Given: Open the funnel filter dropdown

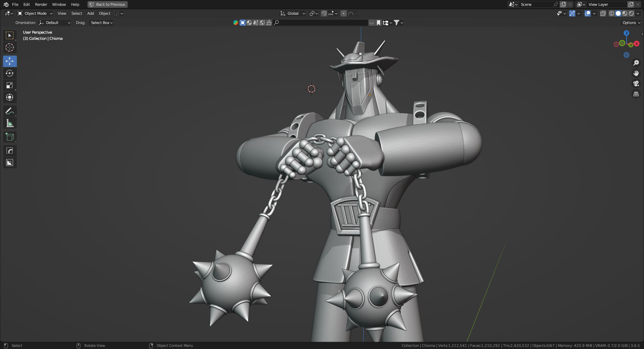Looking at the screenshot, I should click(x=398, y=23).
